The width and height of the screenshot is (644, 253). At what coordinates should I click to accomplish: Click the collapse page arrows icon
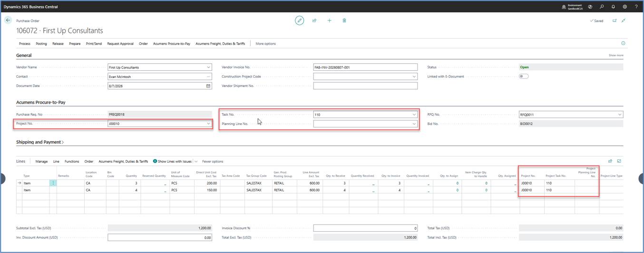(x=624, y=20)
